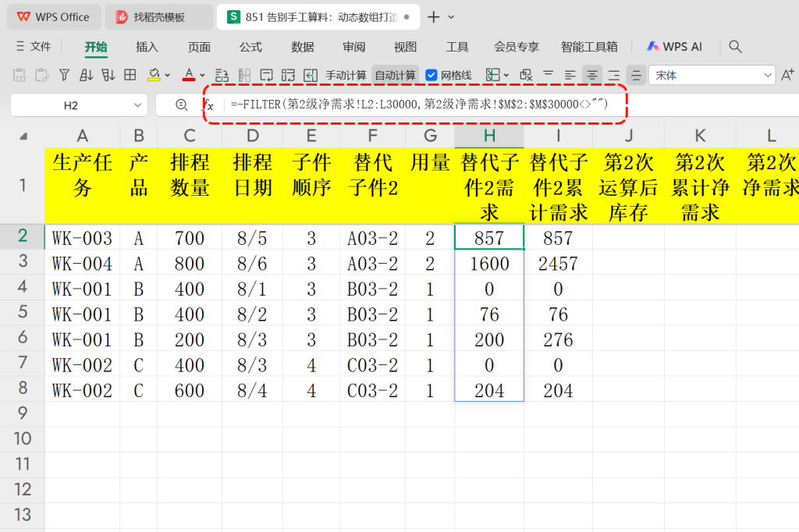This screenshot has height=532, width=799.
Task: Click the merge cells icon
Action: point(289,76)
